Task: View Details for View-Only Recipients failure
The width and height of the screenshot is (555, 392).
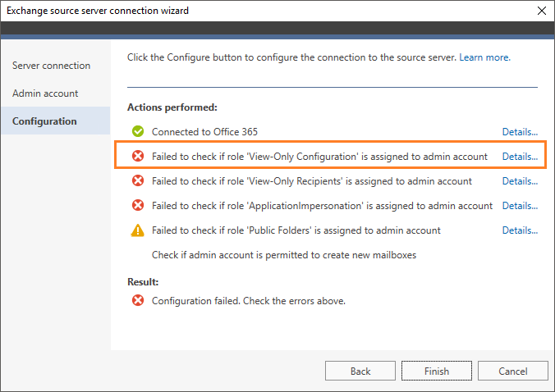Action: (520, 181)
